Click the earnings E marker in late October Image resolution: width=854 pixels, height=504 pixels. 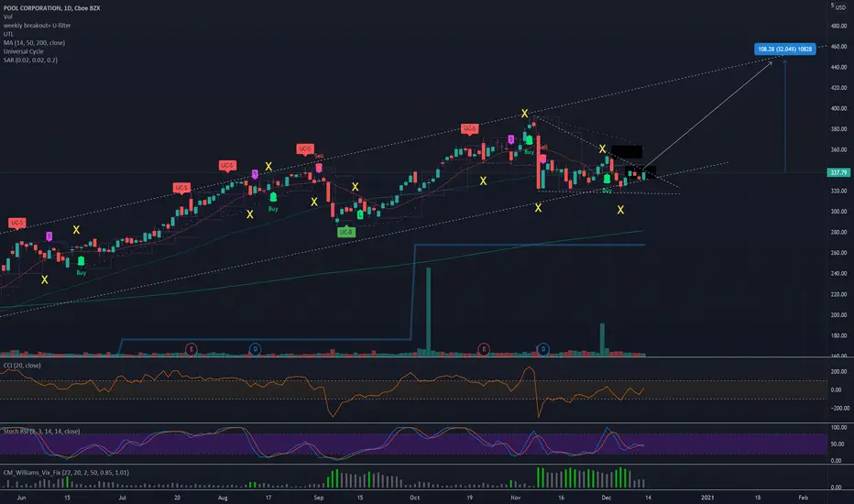pyautogui.click(x=483, y=349)
